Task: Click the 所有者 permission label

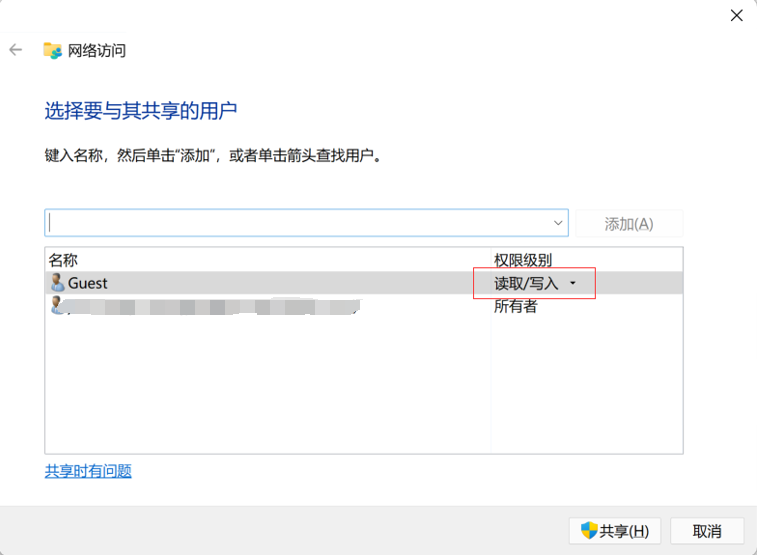Action: point(515,306)
